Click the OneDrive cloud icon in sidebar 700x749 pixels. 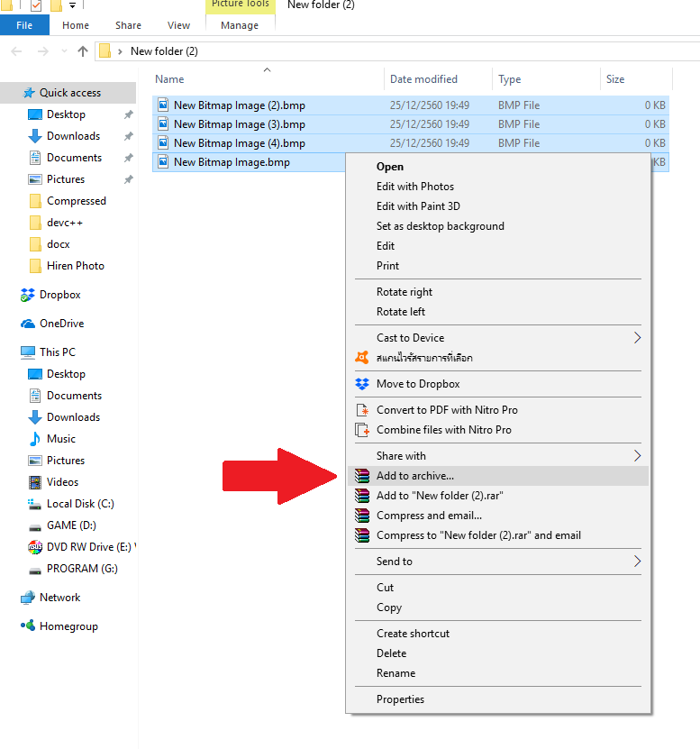28,324
